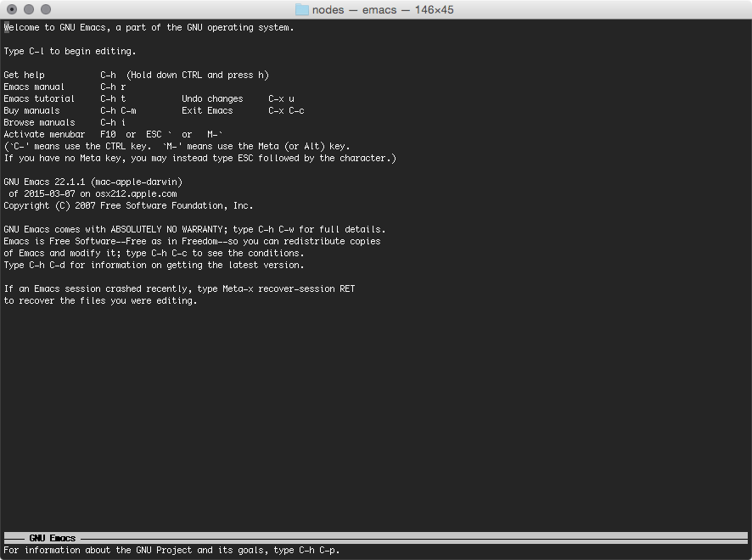Viewport: 752px width, 560px height.
Task: Click the 'If you have no Meta key' line
Action: click(x=200, y=158)
